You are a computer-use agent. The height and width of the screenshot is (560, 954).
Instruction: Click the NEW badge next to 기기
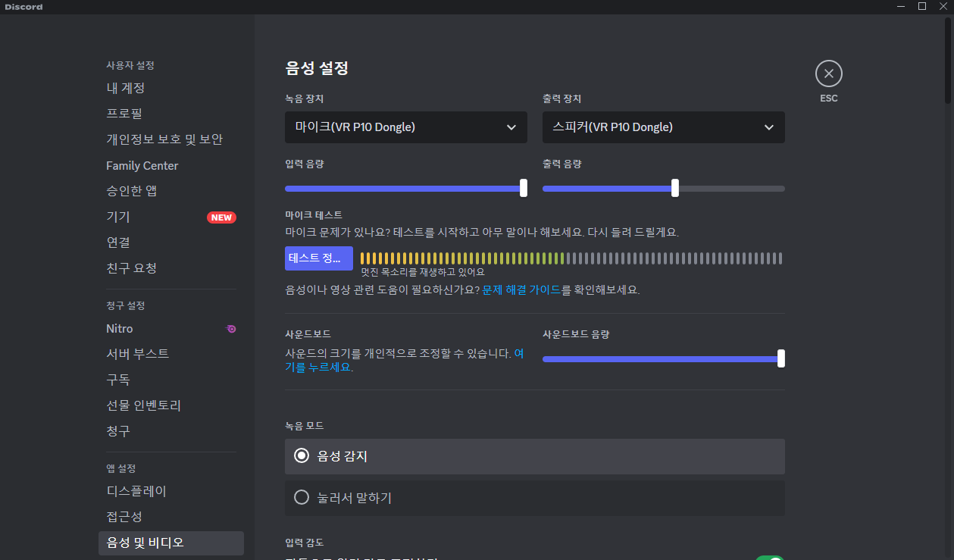221,217
